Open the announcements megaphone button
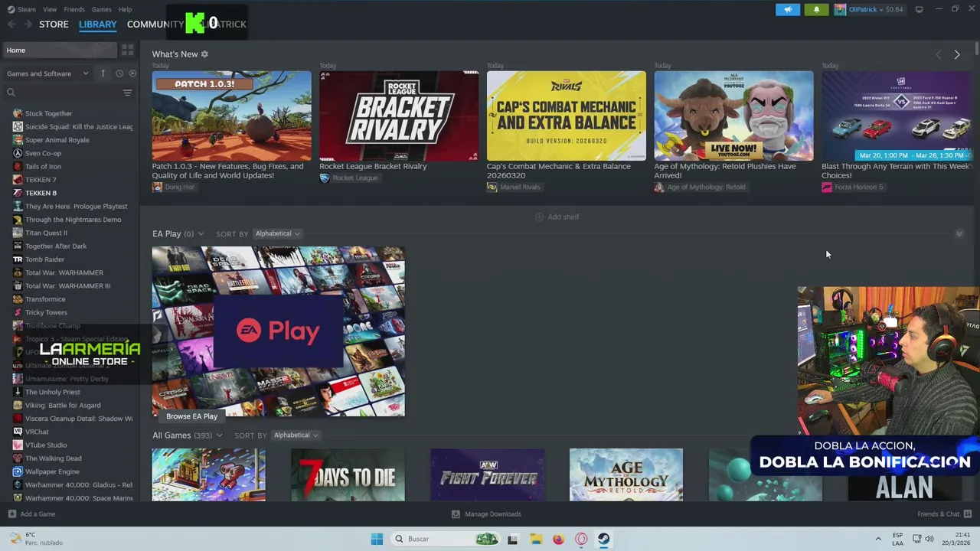Viewport: 980px width, 551px height. tap(788, 9)
